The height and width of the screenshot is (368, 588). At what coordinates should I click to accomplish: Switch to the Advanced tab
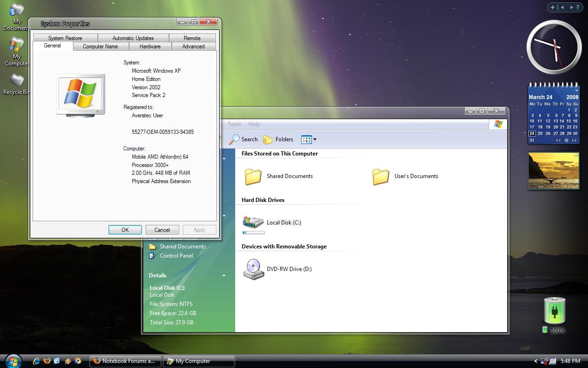[x=193, y=46]
